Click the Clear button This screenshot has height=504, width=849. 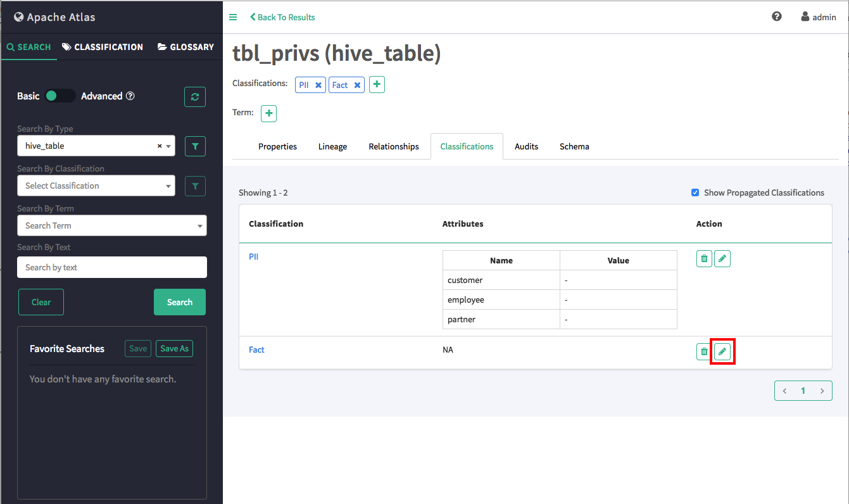tap(41, 302)
